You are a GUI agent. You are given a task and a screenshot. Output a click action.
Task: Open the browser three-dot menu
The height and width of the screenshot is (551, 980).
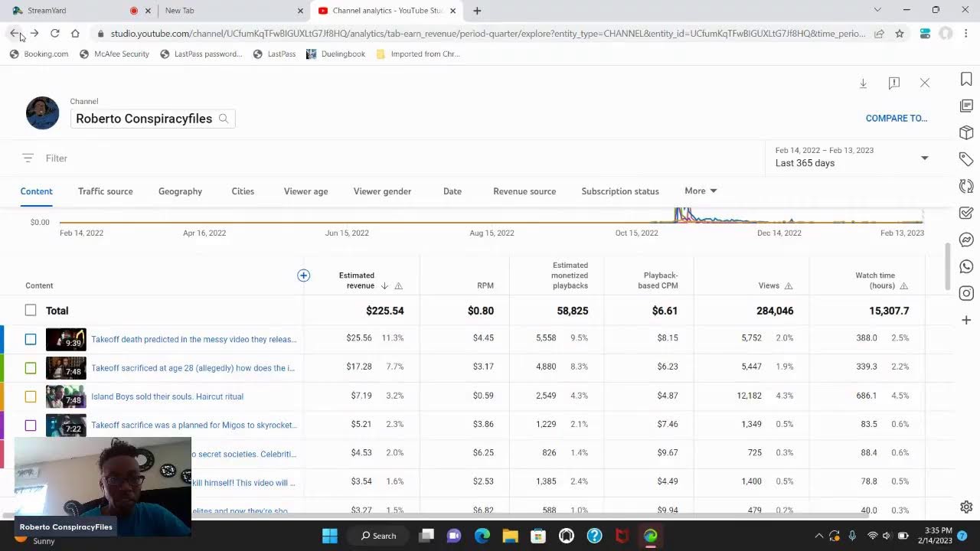point(966,34)
